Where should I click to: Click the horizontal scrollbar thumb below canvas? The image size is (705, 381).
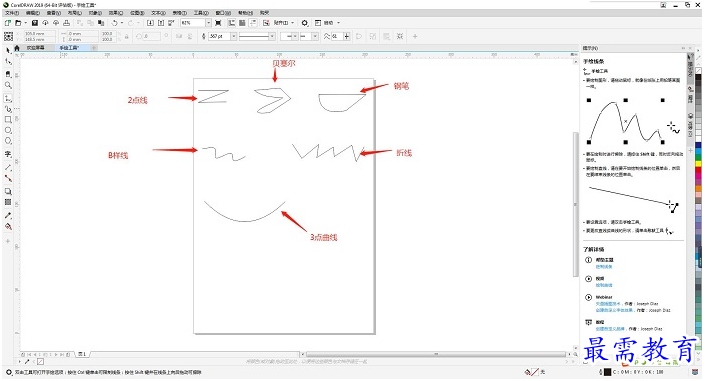click(x=435, y=354)
